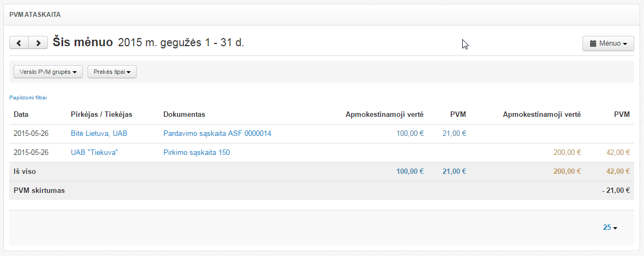This screenshot has height=256, width=644.
Task: Go to the next month arrow
Action: [38, 43]
